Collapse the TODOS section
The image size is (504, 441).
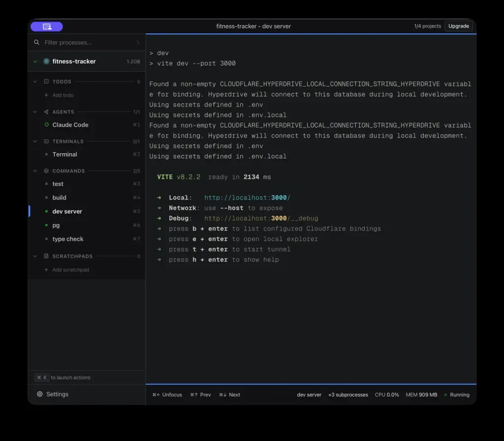pos(35,81)
